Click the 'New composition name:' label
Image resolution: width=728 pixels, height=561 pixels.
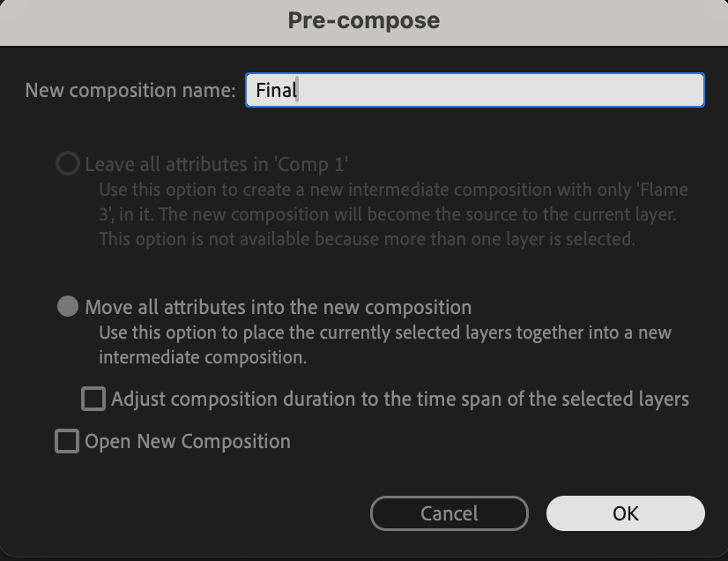pyautogui.click(x=130, y=90)
